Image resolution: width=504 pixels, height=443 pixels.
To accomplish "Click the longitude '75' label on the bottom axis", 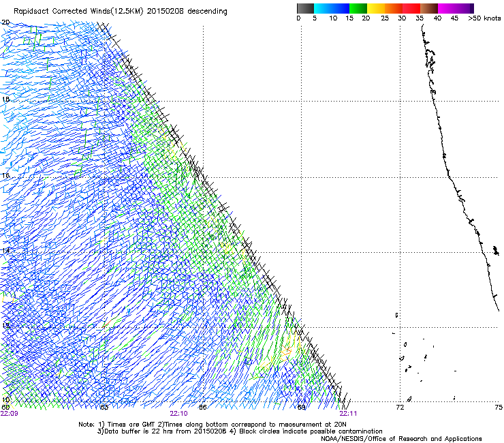I will click(x=499, y=408).
